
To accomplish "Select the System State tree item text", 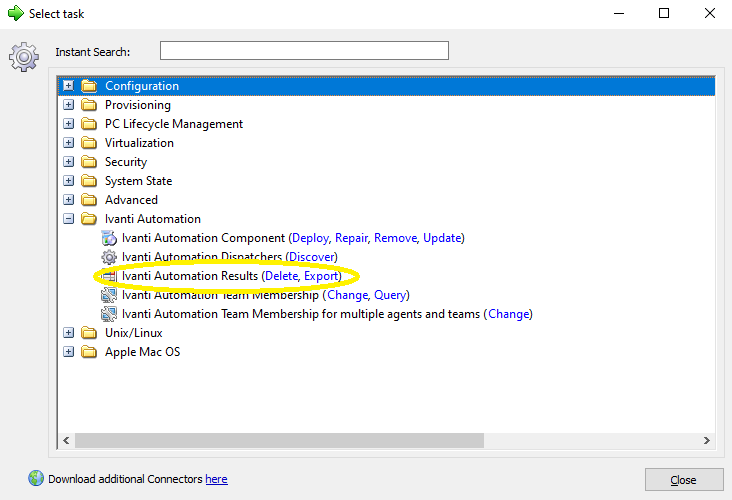I will click(x=138, y=181).
